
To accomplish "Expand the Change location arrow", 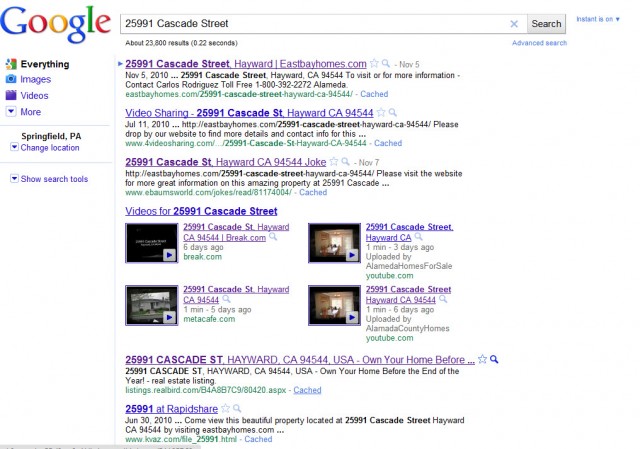I will pyautogui.click(x=14, y=147).
